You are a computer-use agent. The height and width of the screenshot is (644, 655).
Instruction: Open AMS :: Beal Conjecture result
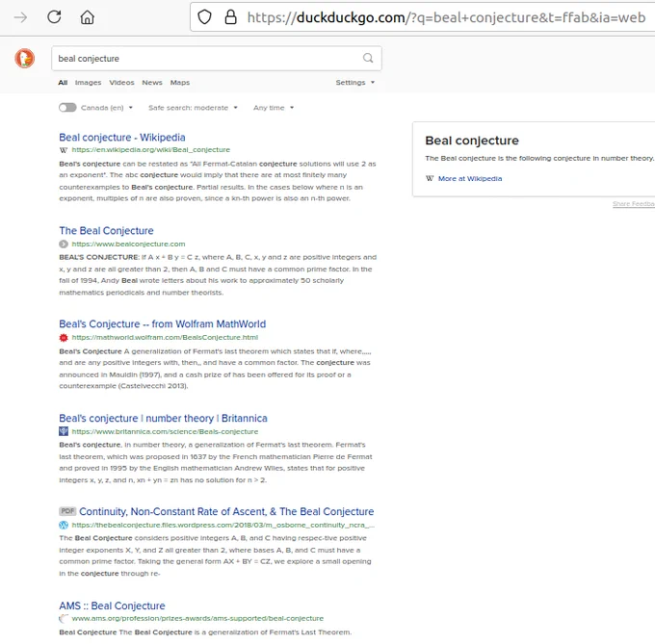tap(112, 605)
